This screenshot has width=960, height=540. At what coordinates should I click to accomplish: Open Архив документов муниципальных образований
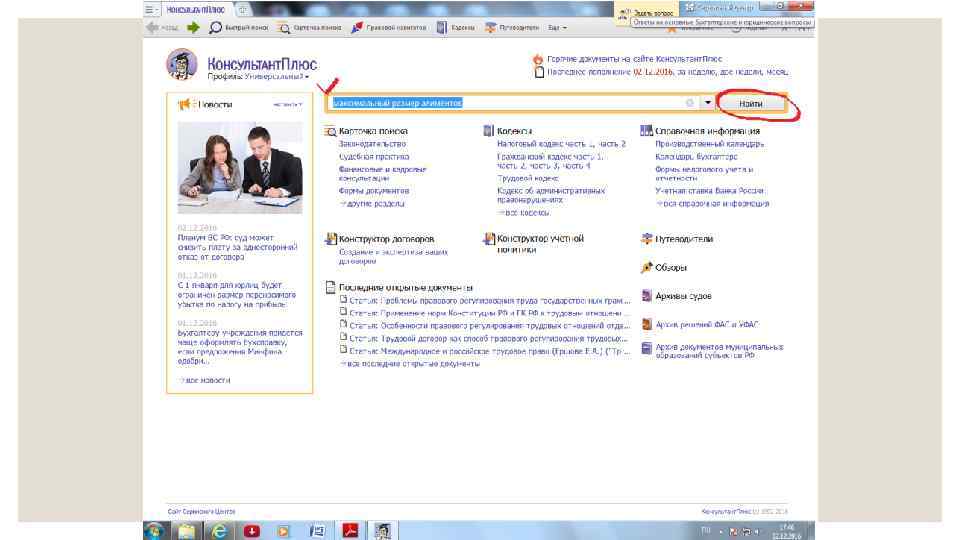[x=719, y=351]
